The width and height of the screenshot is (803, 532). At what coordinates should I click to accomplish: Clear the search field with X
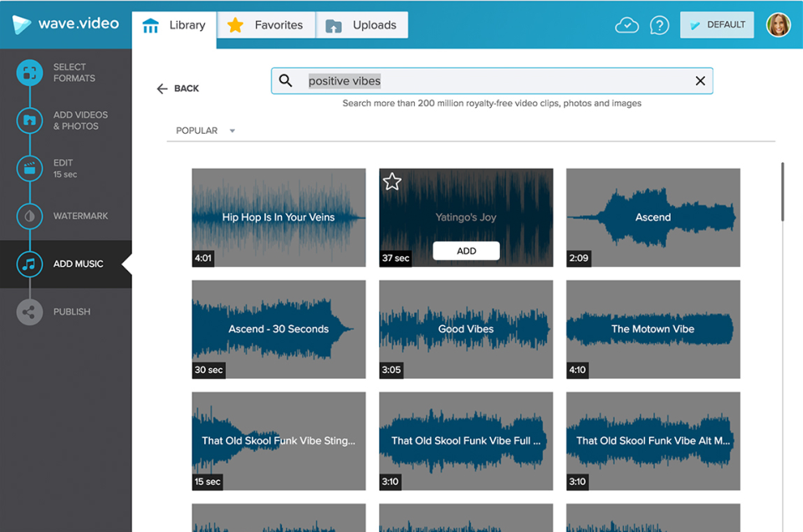(x=700, y=81)
